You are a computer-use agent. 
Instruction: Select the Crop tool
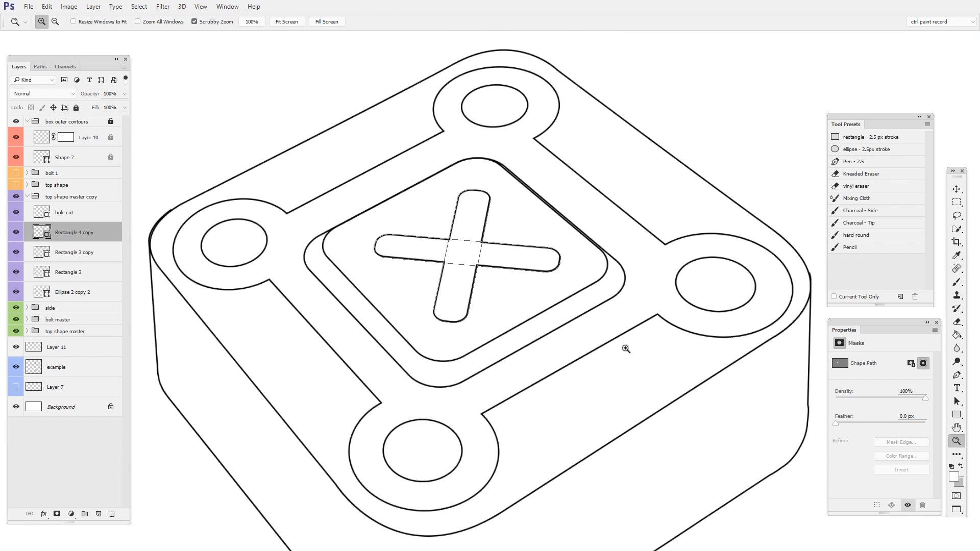pyautogui.click(x=957, y=242)
